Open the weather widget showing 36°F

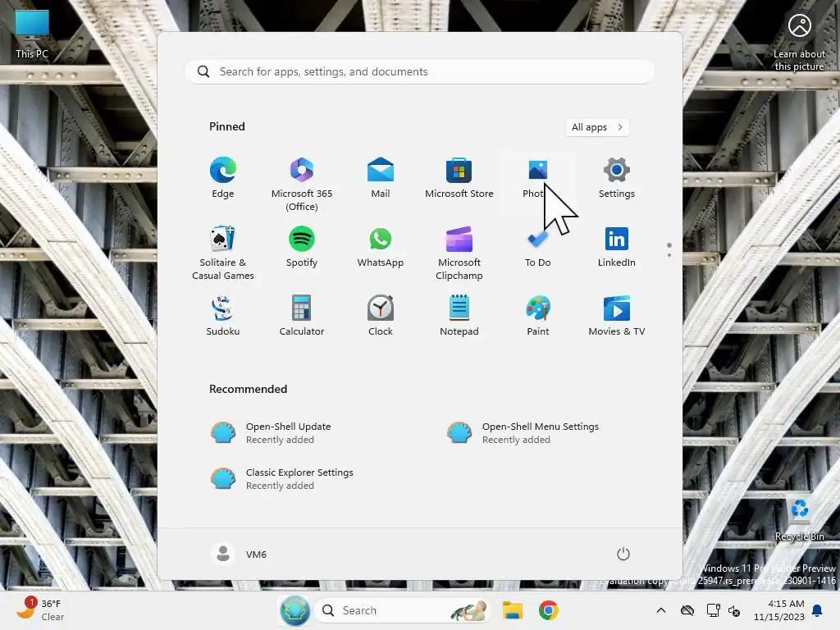click(x=40, y=610)
